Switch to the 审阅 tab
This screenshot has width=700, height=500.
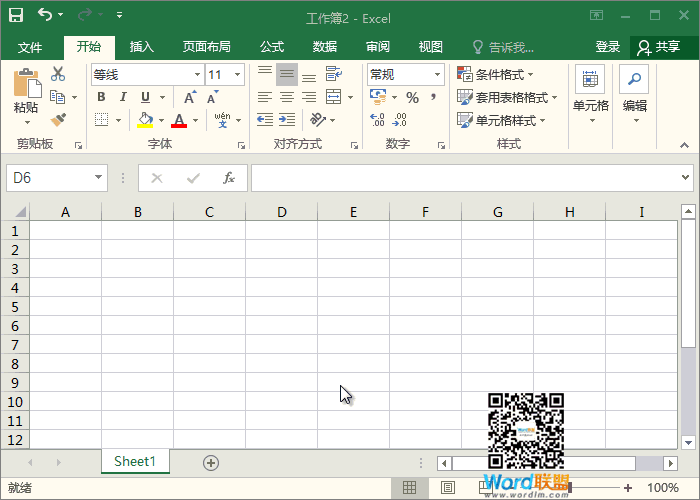(378, 47)
